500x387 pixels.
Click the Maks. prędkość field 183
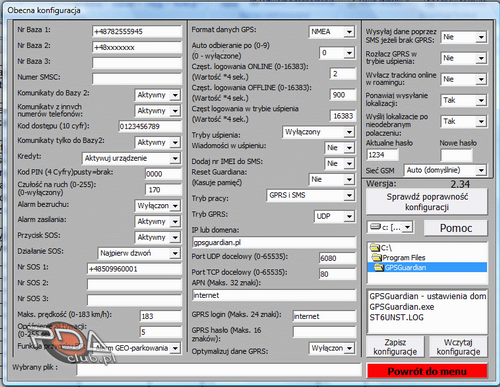pos(161,316)
